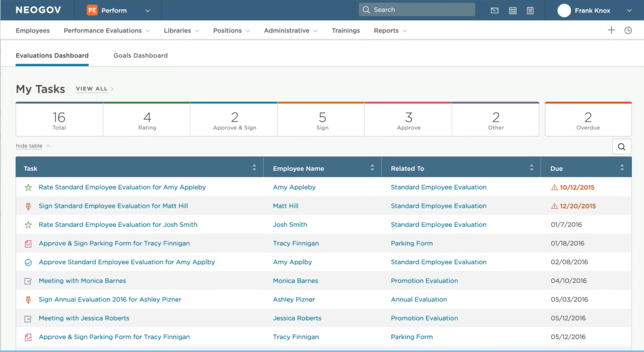Sort table by Due column
The height and width of the screenshot is (352, 644).
(622, 168)
